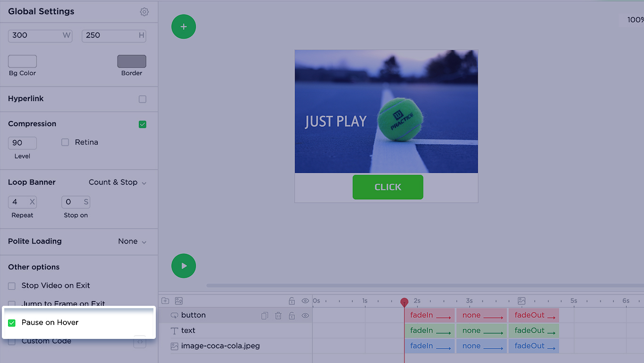The height and width of the screenshot is (363, 644).
Task: Click the red playhead marker on timeline
Action: (x=404, y=302)
